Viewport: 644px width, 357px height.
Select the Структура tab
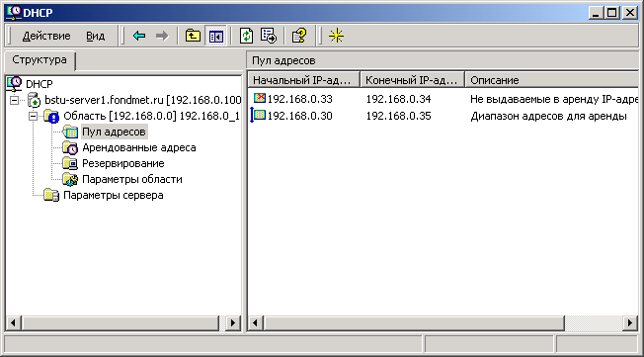pyautogui.click(x=40, y=60)
